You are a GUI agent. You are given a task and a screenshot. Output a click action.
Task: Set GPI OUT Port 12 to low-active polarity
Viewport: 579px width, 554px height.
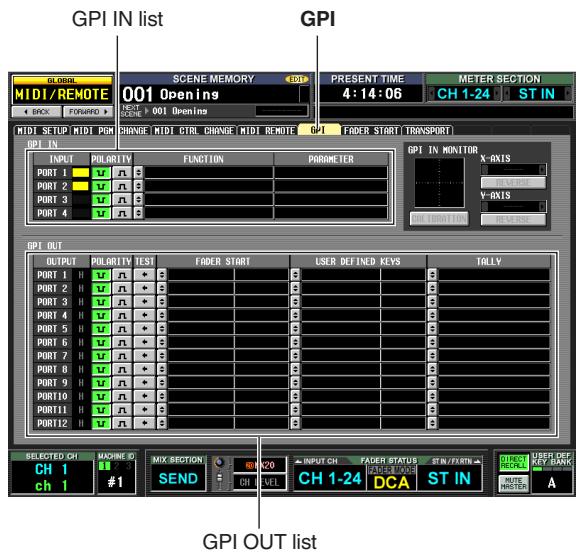click(101, 423)
